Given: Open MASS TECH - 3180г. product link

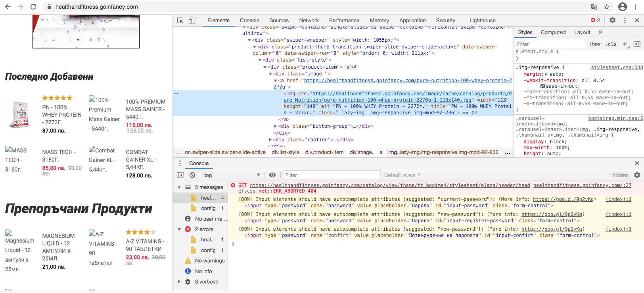Looking at the screenshot, I should click(59, 156).
